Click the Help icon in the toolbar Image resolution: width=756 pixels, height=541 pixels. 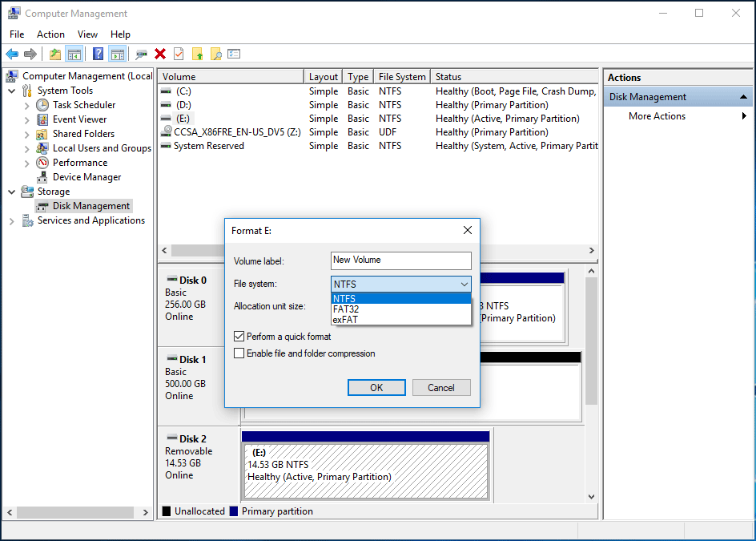(97, 54)
